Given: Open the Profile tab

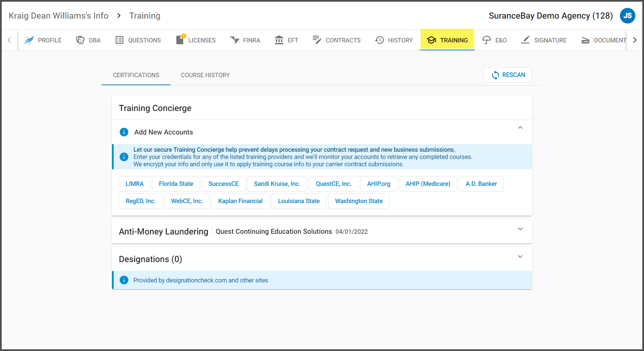Looking at the screenshot, I should (43, 40).
